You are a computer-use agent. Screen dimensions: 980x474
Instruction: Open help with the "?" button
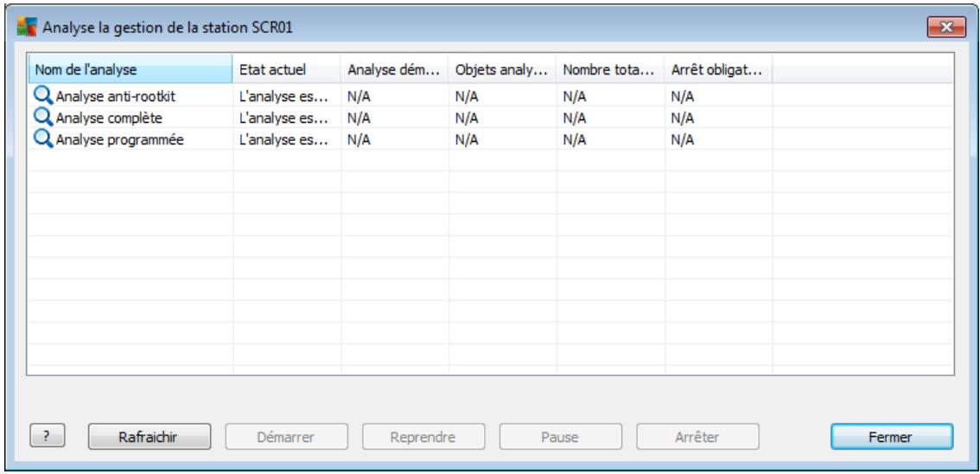tap(47, 436)
